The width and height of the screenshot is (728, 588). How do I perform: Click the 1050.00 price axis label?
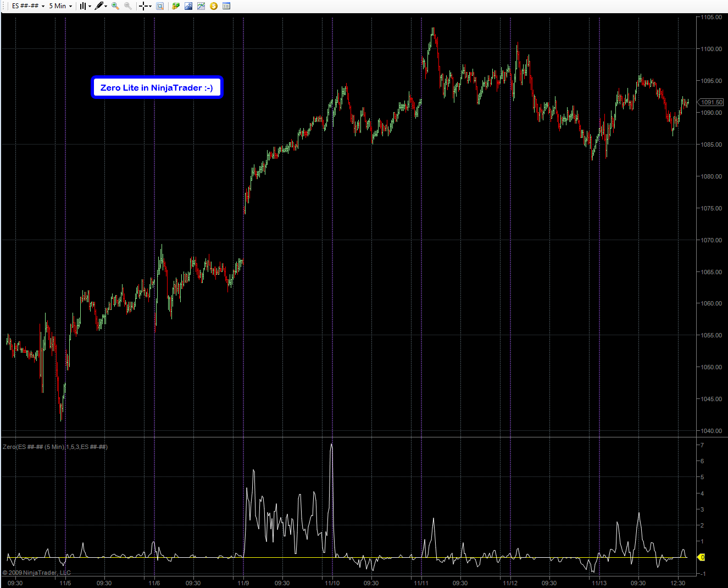point(711,367)
